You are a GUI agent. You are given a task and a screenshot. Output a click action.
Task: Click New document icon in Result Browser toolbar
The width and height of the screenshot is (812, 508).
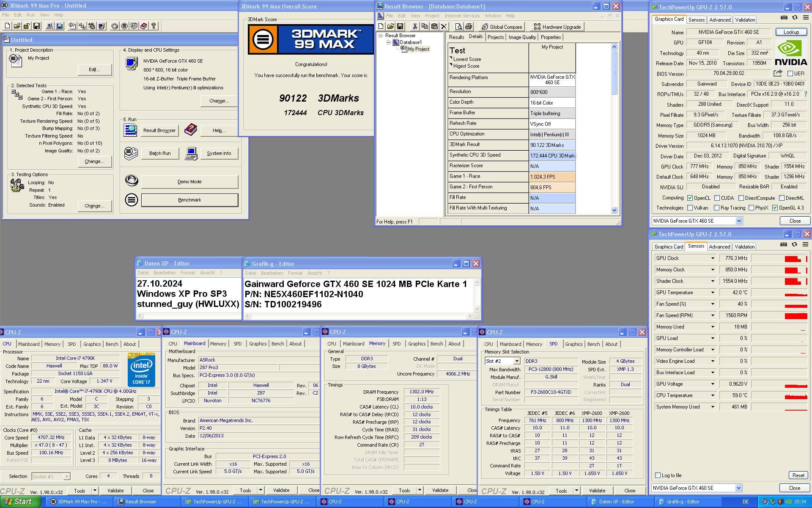click(x=381, y=26)
